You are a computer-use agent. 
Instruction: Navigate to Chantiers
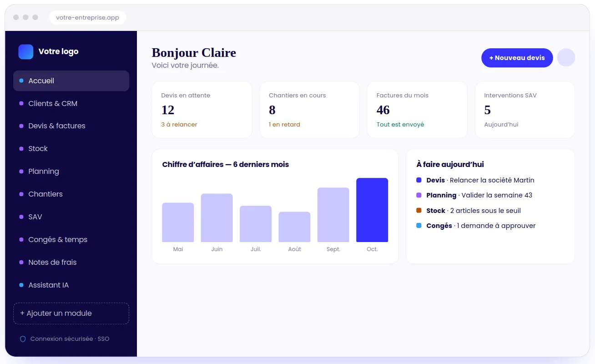[x=71, y=194]
